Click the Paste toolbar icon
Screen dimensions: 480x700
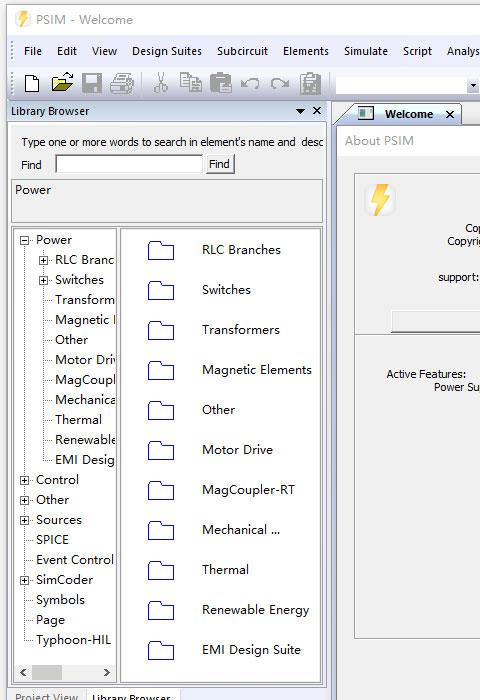pyautogui.click(x=221, y=83)
